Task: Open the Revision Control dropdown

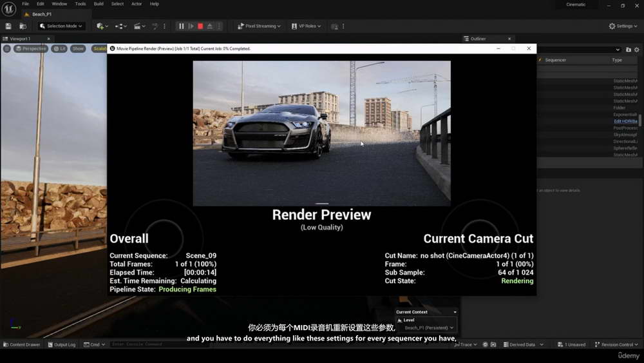Action: coord(616,344)
